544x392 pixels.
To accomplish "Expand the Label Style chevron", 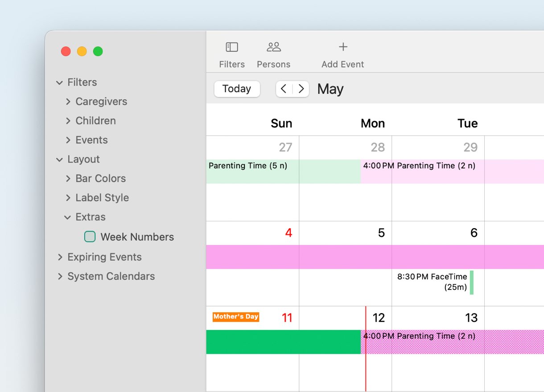I will pos(68,198).
